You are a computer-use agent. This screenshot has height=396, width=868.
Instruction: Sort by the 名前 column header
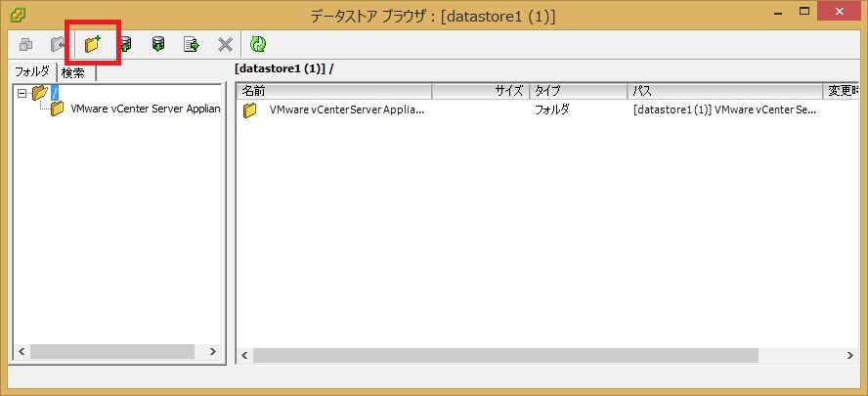click(x=334, y=91)
